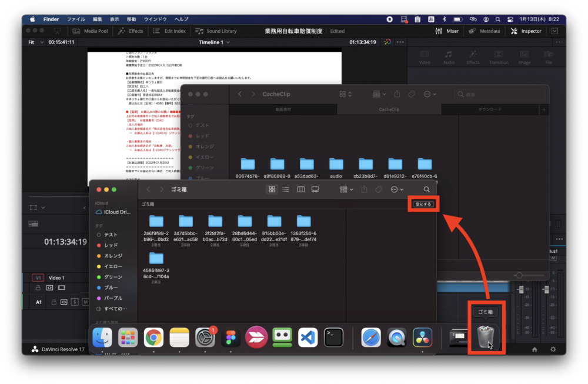Launch Figma from the Dock
The height and width of the screenshot is (384, 588).
(x=231, y=337)
